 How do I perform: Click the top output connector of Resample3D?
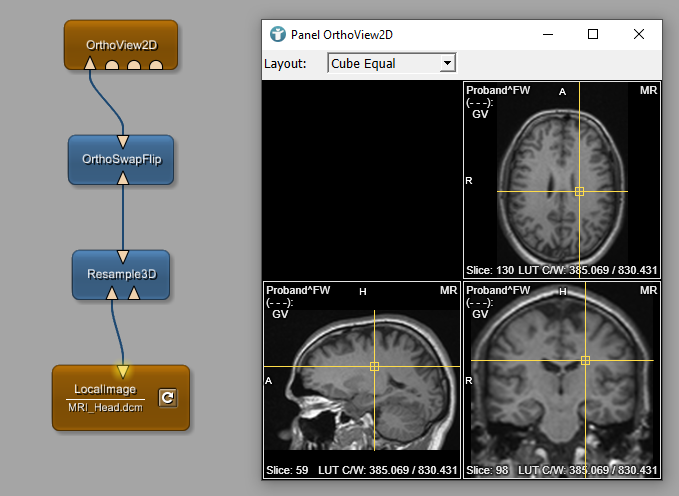pos(122,256)
